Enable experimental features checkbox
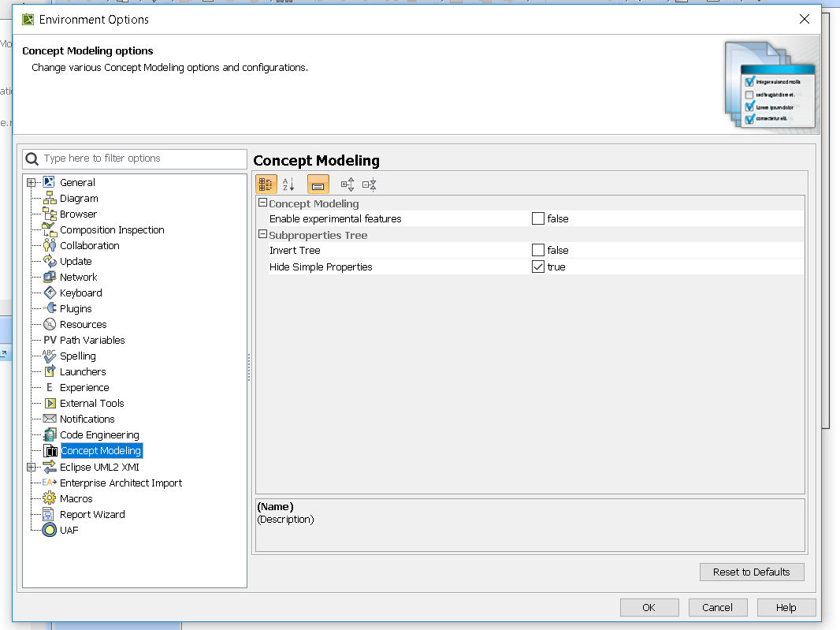The width and height of the screenshot is (840, 630). [538, 218]
